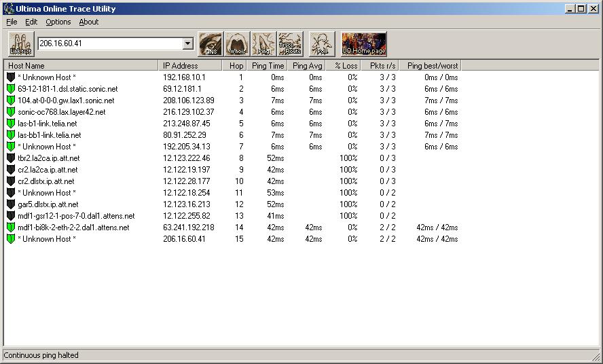The image size is (603, 364).
Task: Click the Ping best/worst column header
Action: 430,66
